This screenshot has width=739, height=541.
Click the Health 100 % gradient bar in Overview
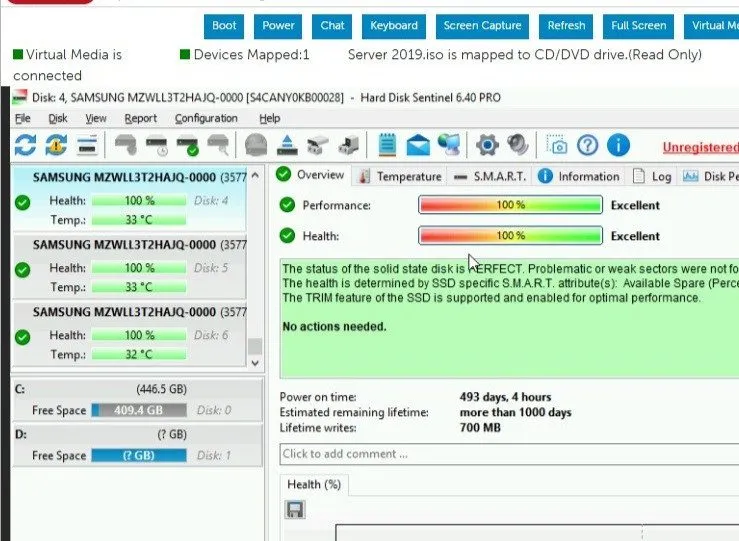(510, 235)
